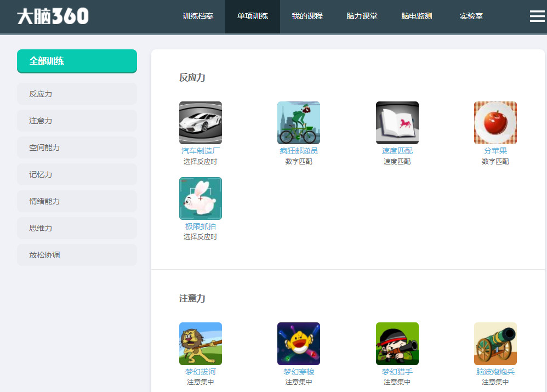Switch to the 训练档案 tab
547x392 pixels.
point(198,16)
